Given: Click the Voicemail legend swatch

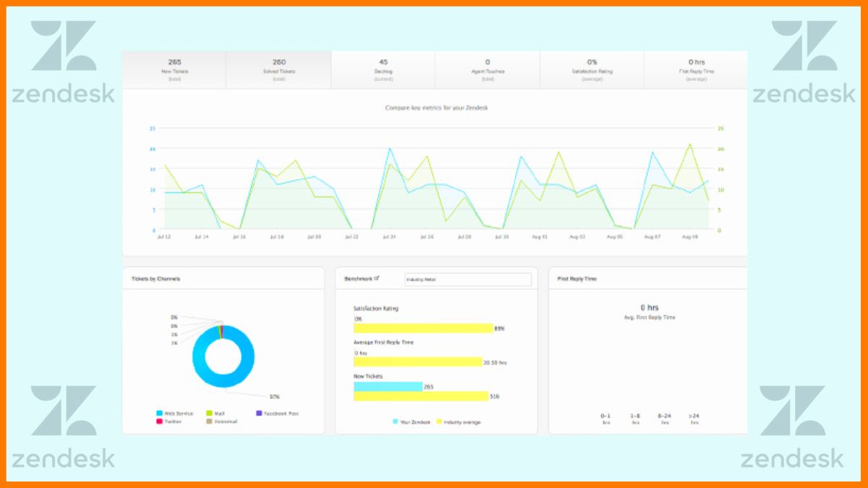Looking at the screenshot, I should point(209,421).
